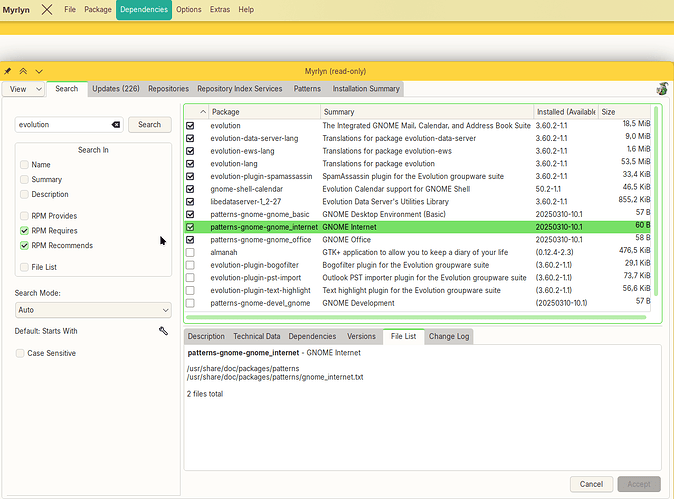
Task: Toggle status checkbox of evolution-plugin-pst-import
Action: click(190, 278)
